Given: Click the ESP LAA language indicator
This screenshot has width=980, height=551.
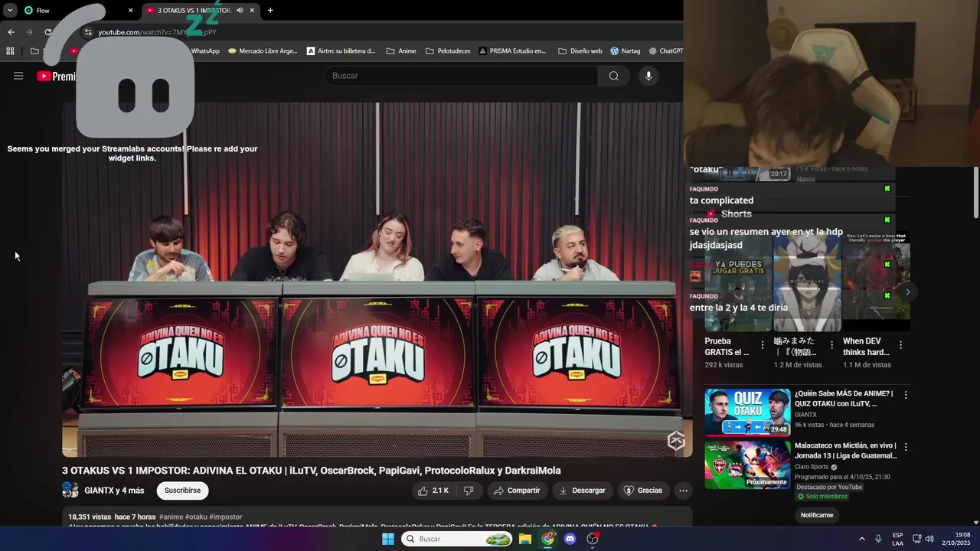Looking at the screenshot, I should click(x=897, y=539).
